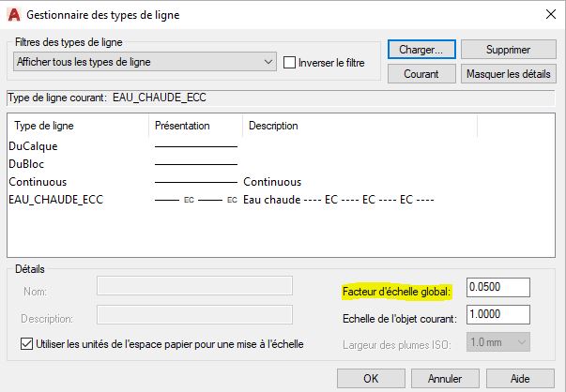Close the Gestionnaire des types de ligne dialog
566x392 pixels.
(548, 14)
